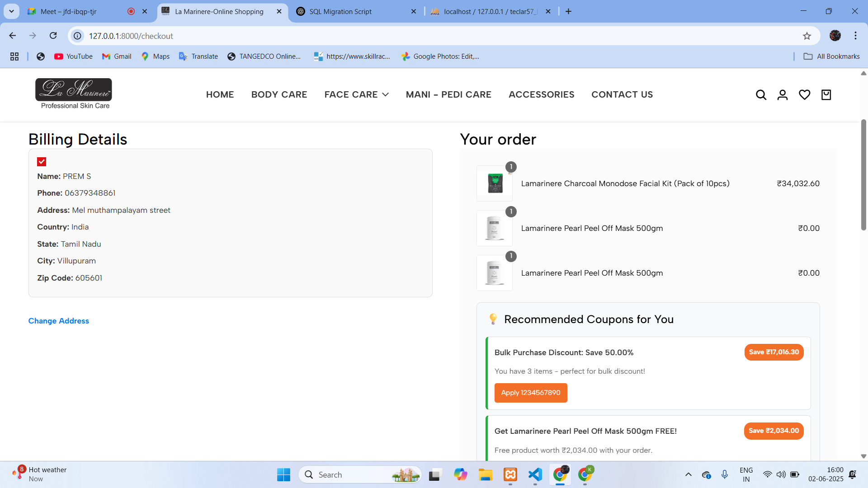
Task: Open the Charcoal Monodose Facial Kit thumbnail
Action: [495, 183]
